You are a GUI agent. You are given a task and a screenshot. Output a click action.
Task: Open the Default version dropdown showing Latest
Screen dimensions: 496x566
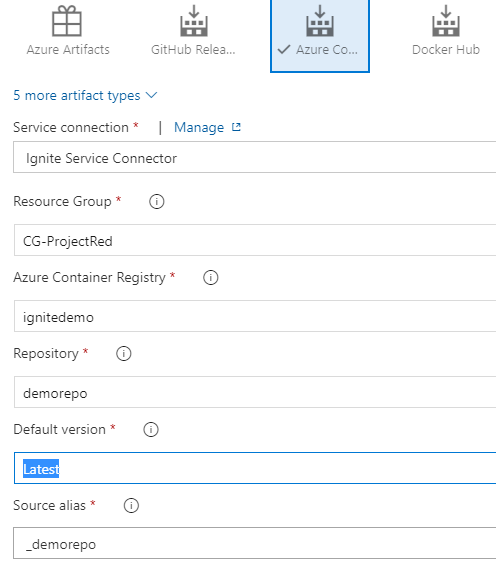(255, 468)
